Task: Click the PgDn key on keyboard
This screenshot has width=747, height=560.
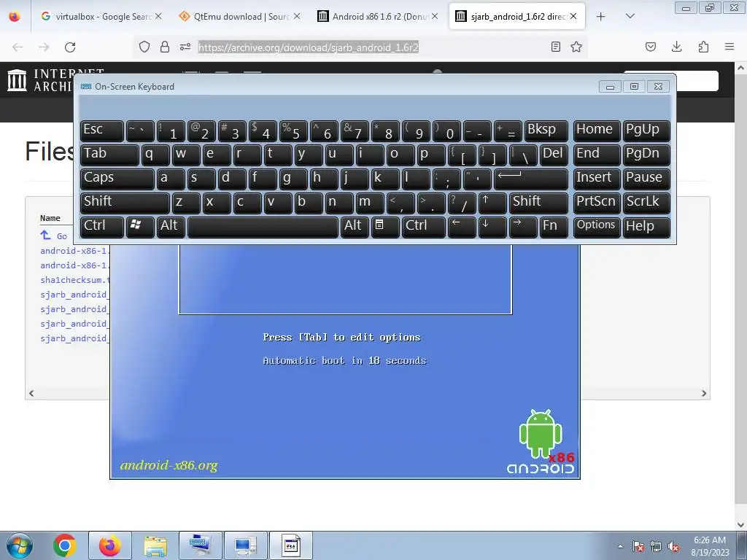Action: pyautogui.click(x=646, y=155)
